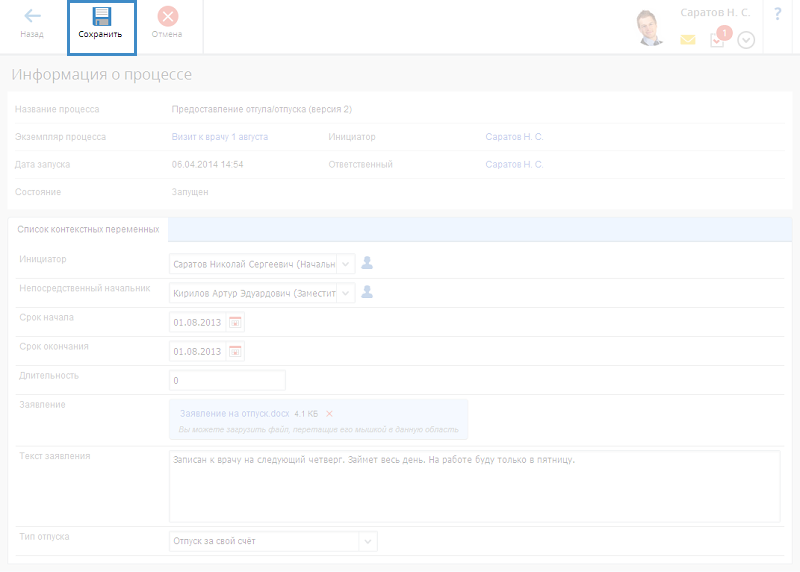Open calendar picker for Срок окончания
The width and height of the screenshot is (800, 572).
235,351
